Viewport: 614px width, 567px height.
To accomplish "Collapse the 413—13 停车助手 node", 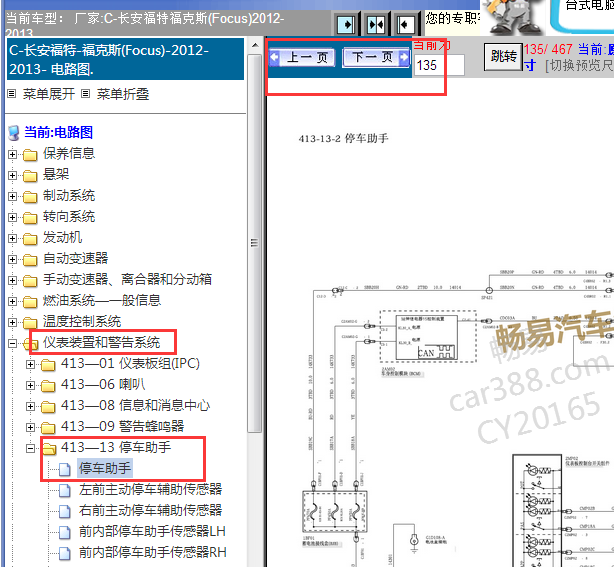I will click(x=30, y=449).
